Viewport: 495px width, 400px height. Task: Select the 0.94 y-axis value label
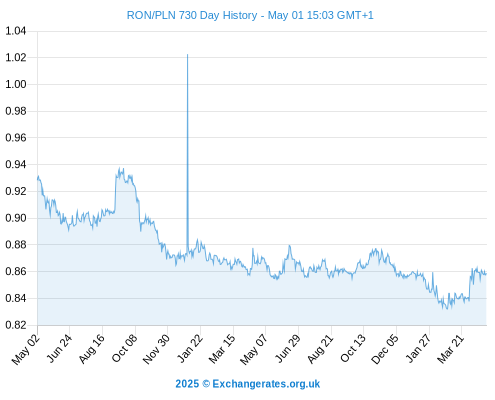pos(16,164)
